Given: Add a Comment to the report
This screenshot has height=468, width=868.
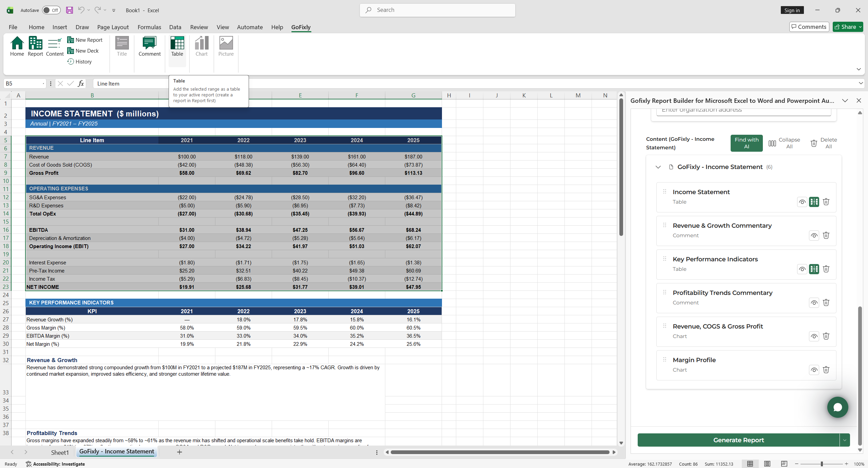Looking at the screenshot, I should (x=150, y=46).
